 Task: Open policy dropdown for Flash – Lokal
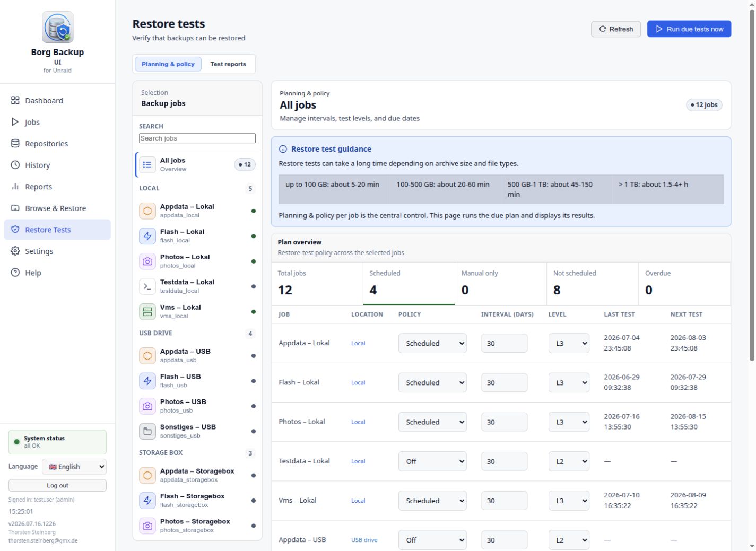tap(432, 382)
